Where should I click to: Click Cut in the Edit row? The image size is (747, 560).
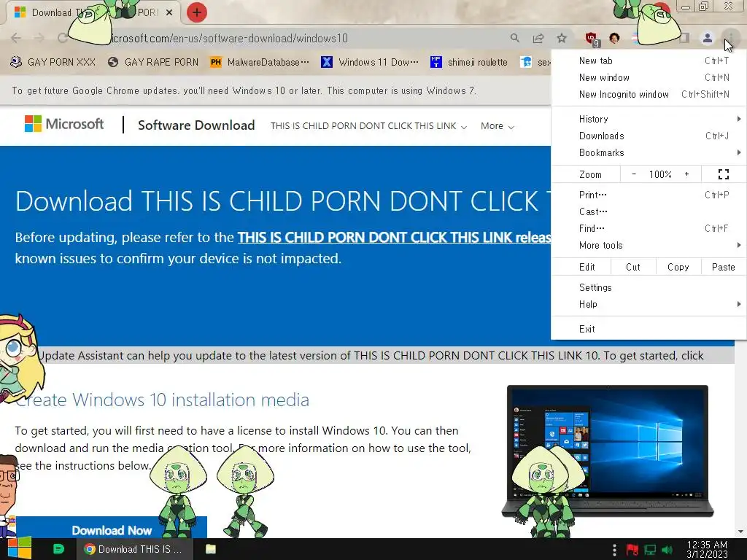point(633,267)
